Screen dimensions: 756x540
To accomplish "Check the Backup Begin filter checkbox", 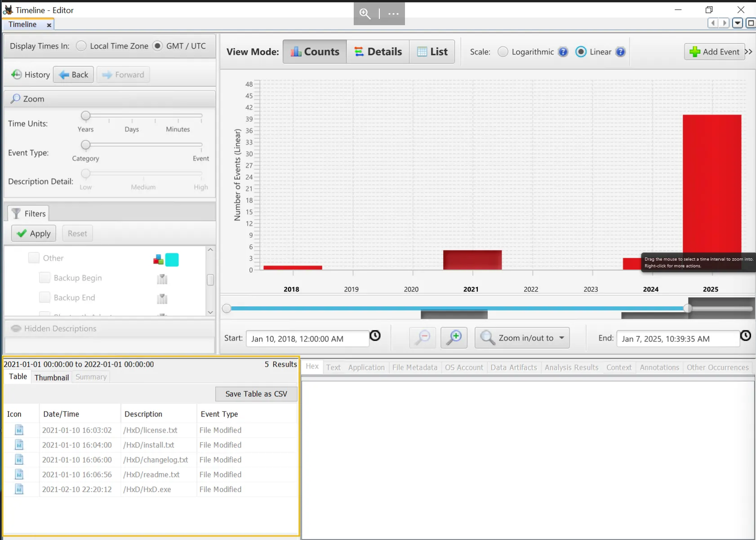I will pos(44,278).
